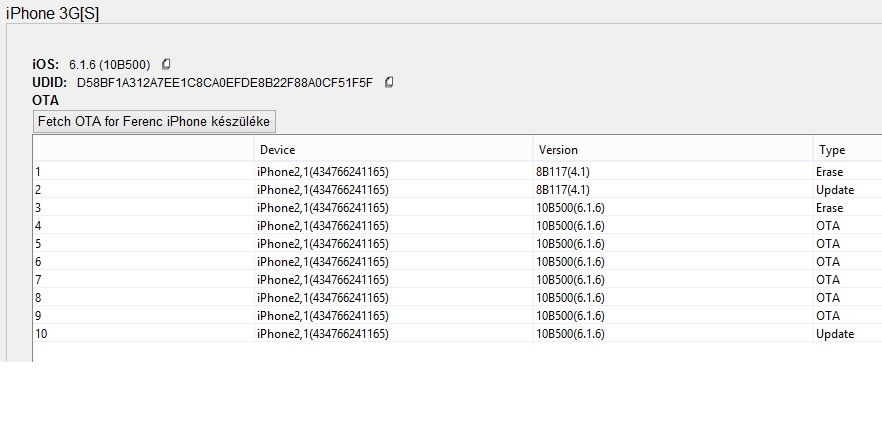Select row 1 with 8B117(4.1) Erase
This screenshot has height=421, width=882.
coord(457,172)
